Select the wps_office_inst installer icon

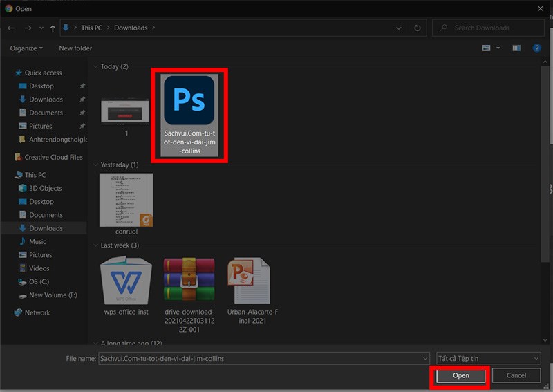pos(126,282)
